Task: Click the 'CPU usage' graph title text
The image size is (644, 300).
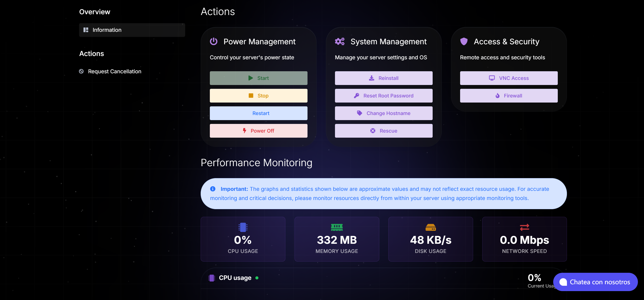Action: pos(235,278)
